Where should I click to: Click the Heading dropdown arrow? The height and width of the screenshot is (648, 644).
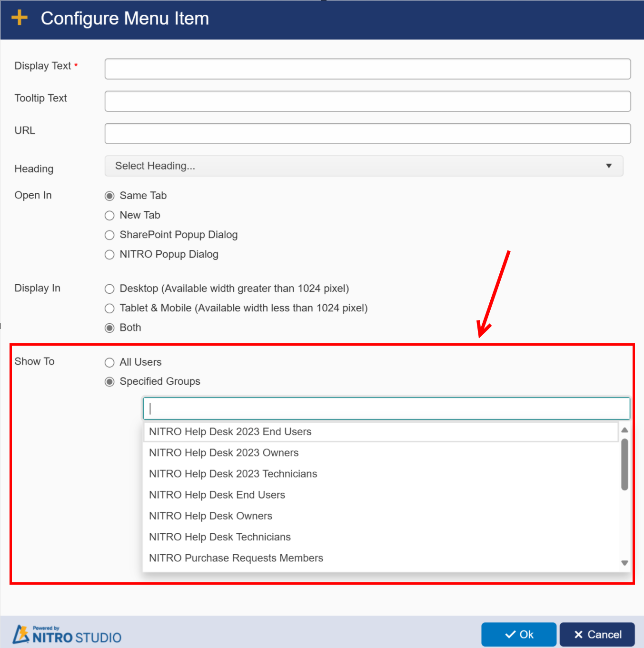point(609,166)
